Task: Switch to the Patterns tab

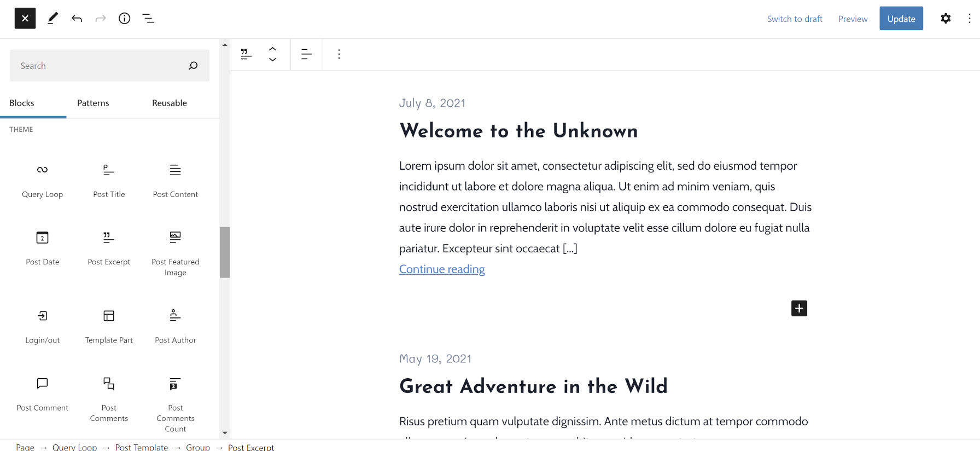Action: [93, 103]
